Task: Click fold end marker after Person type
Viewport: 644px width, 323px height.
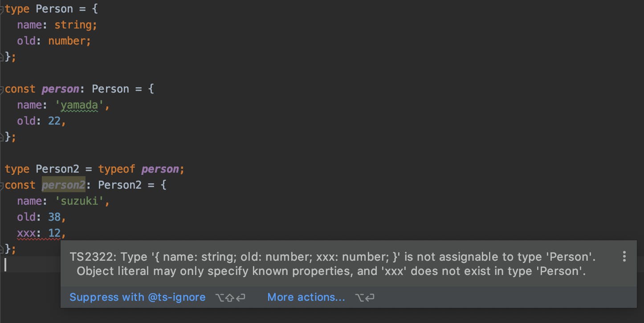Action: (x=2, y=57)
